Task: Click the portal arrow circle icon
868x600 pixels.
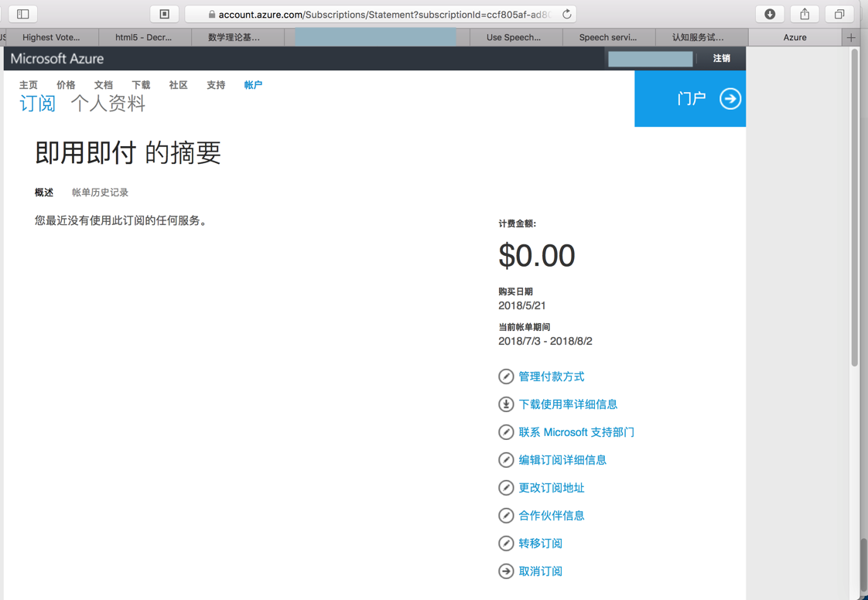Action: [x=730, y=98]
